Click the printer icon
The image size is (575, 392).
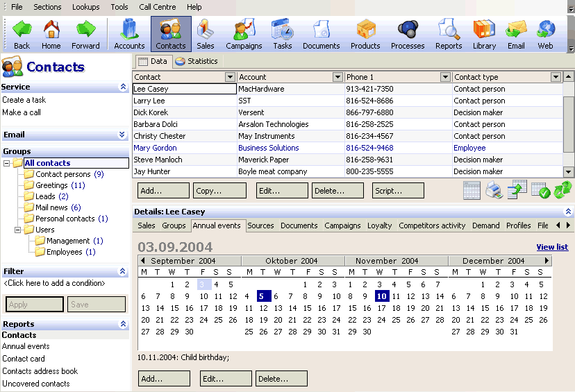[x=494, y=191]
